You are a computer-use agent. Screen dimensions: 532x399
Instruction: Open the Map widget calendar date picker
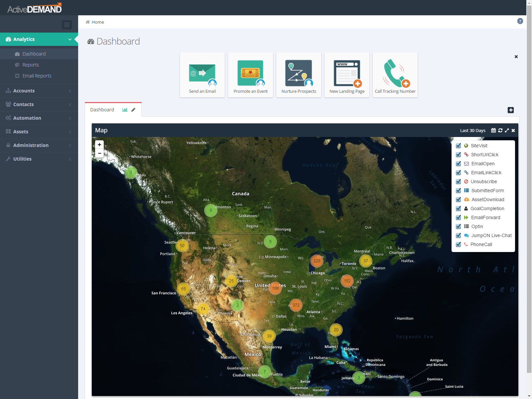coord(493,130)
